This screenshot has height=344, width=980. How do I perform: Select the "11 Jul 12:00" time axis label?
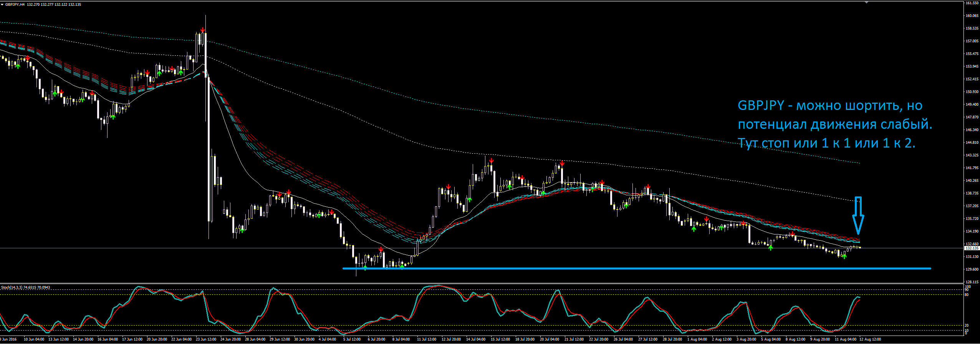427,339
